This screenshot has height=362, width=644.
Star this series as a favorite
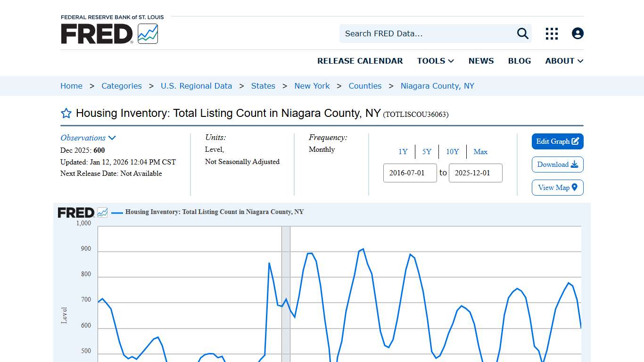66,113
